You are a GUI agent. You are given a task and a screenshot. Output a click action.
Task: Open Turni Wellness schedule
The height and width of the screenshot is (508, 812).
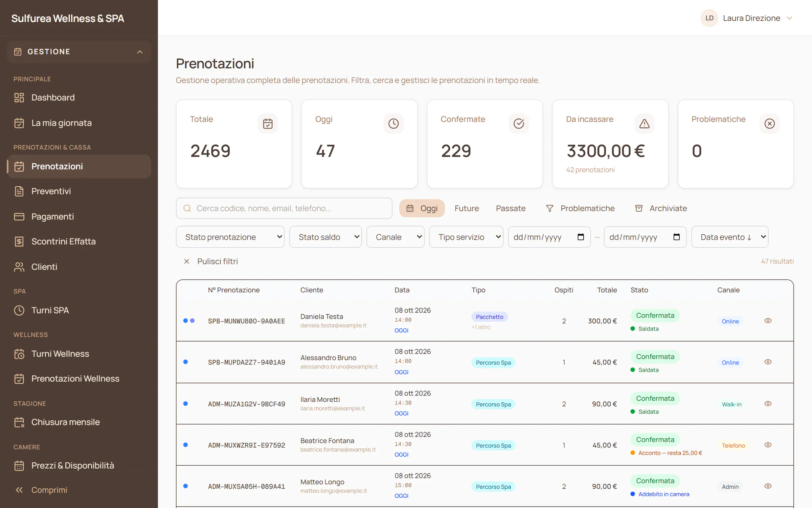pyautogui.click(x=78, y=354)
